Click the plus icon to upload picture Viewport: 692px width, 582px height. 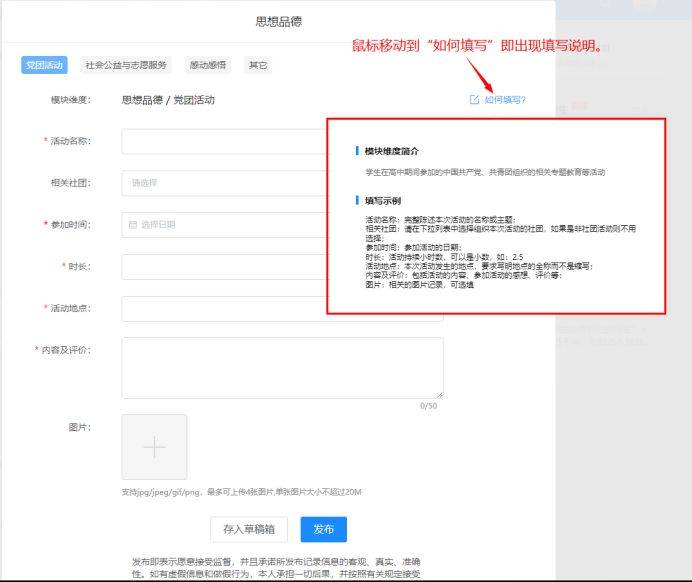click(x=154, y=447)
